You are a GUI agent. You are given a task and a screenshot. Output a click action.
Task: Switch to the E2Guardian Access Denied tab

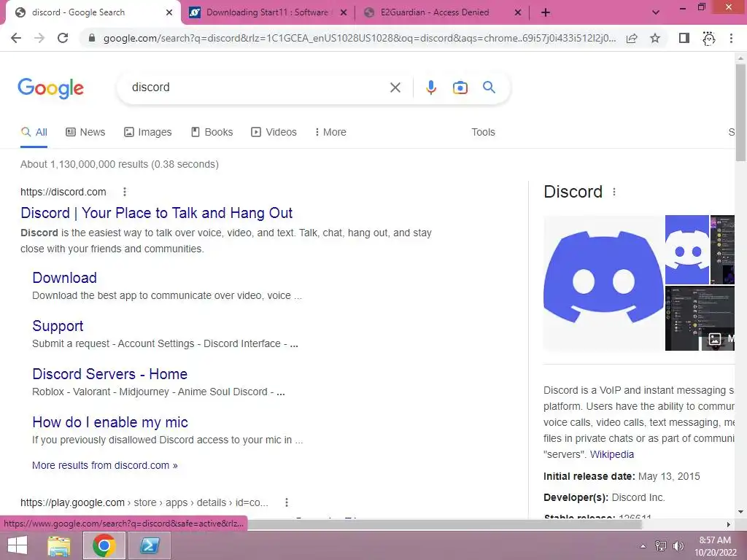click(x=435, y=12)
